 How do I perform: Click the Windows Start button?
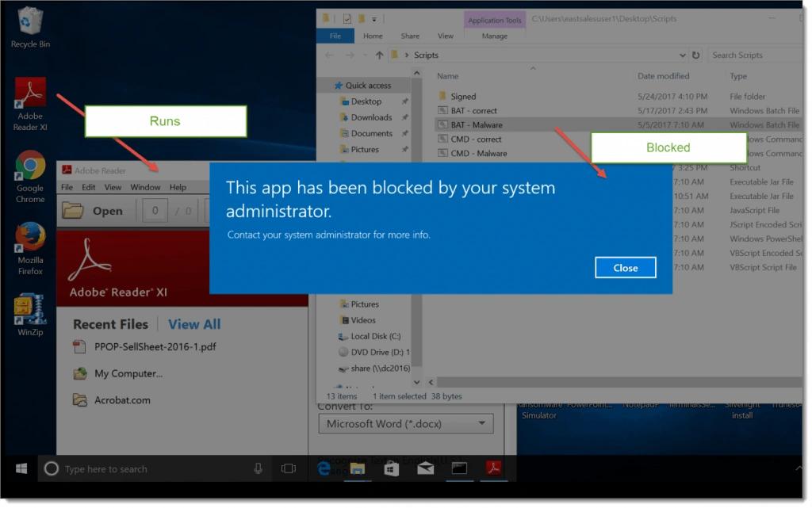pos(21,468)
